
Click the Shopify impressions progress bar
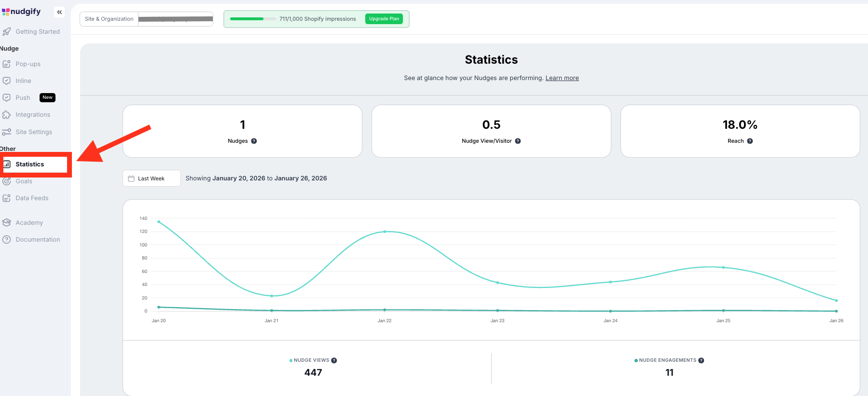click(253, 19)
